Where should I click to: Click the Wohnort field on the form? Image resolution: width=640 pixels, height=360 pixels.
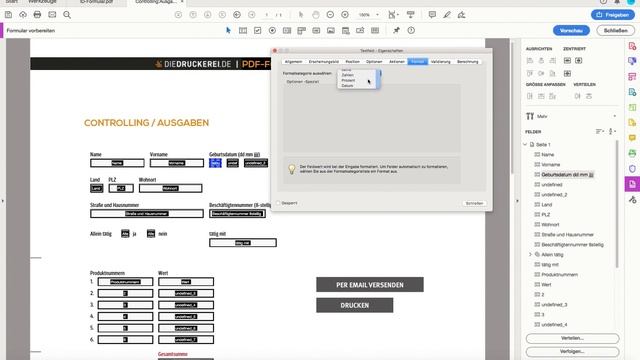point(171,188)
